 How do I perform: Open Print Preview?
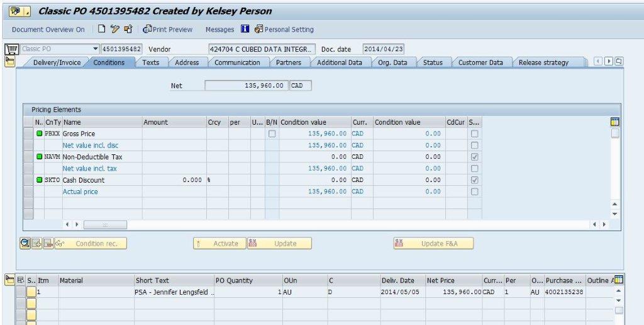coord(168,30)
